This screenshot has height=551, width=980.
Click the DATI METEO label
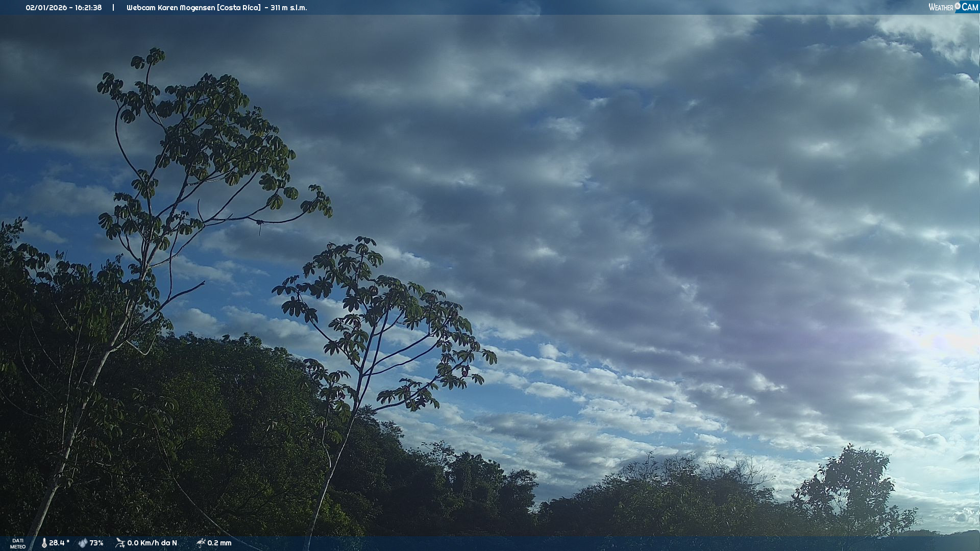coord(18,543)
